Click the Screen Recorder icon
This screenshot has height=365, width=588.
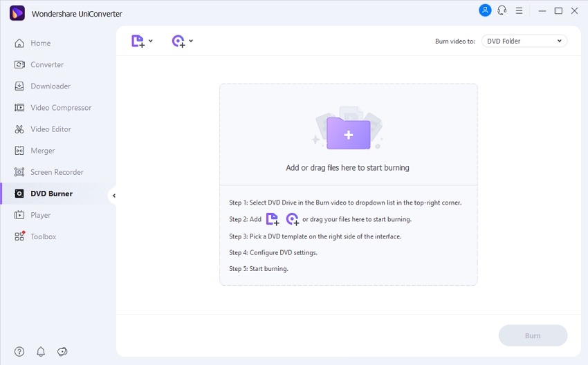pos(19,172)
